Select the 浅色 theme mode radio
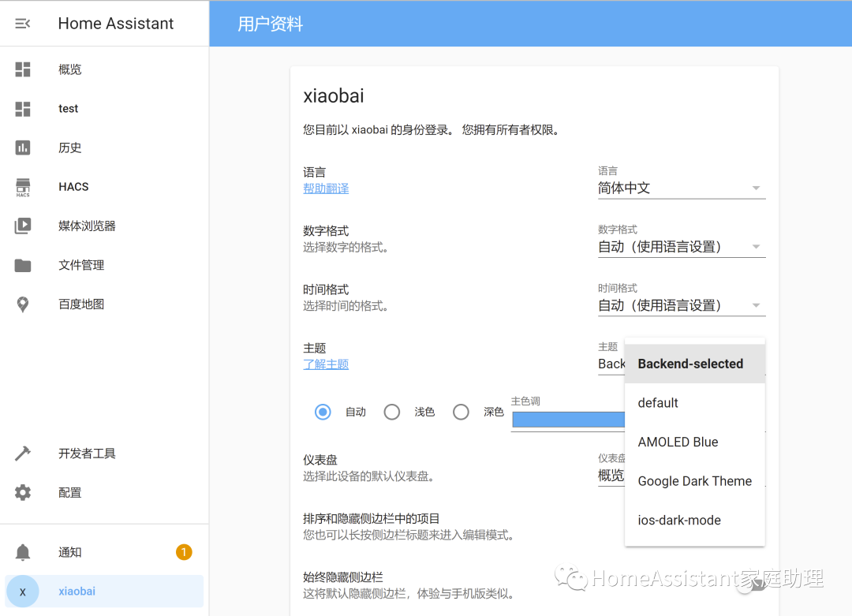Image resolution: width=852 pixels, height=616 pixels. point(392,413)
